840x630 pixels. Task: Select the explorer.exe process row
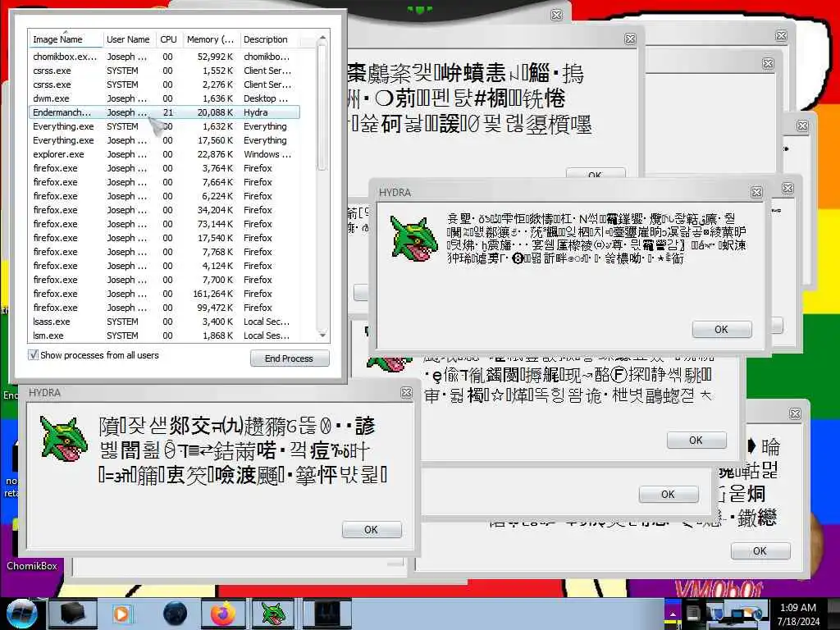164,153
